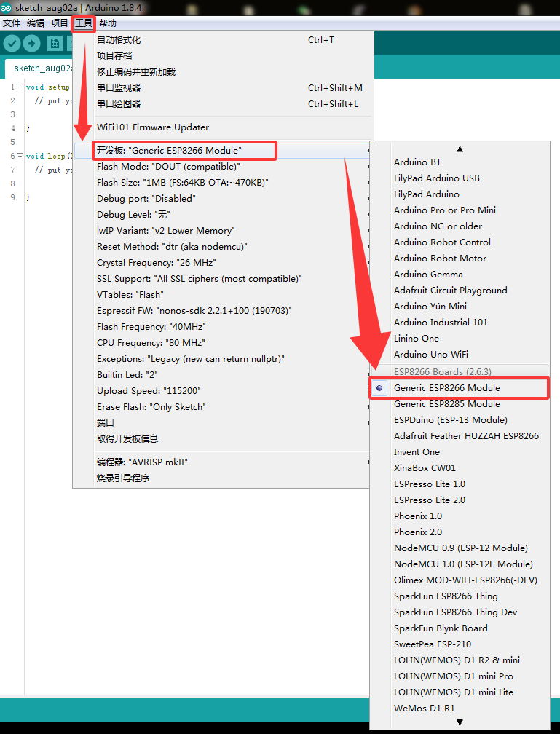This screenshot has width=560, height=734.
Task: Expand the Debug Level submenu
Action: 223,214
